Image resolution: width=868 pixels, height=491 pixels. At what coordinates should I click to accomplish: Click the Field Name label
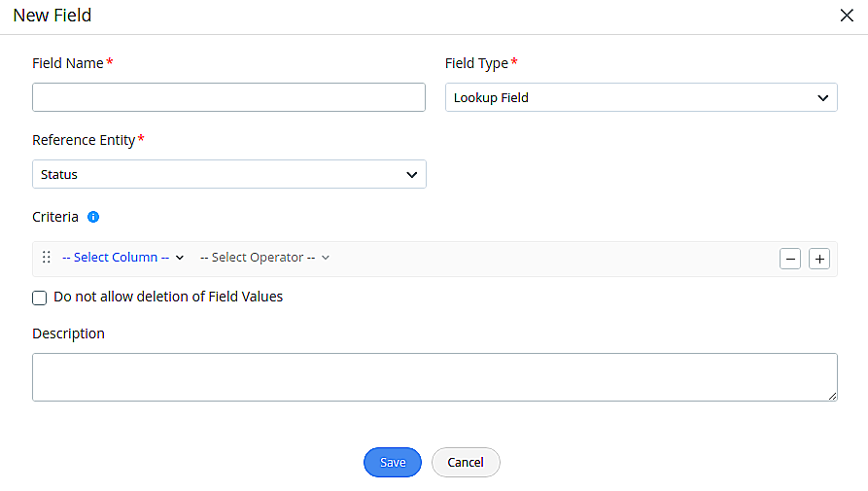pyautogui.click(x=67, y=63)
